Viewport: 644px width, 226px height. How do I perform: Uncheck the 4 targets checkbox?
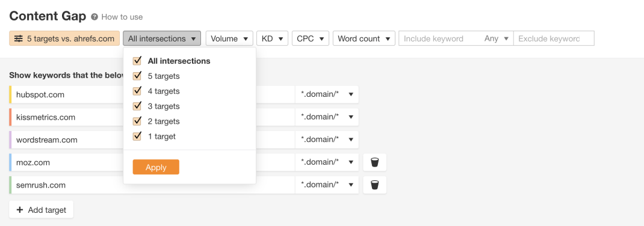(x=137, y=91)
